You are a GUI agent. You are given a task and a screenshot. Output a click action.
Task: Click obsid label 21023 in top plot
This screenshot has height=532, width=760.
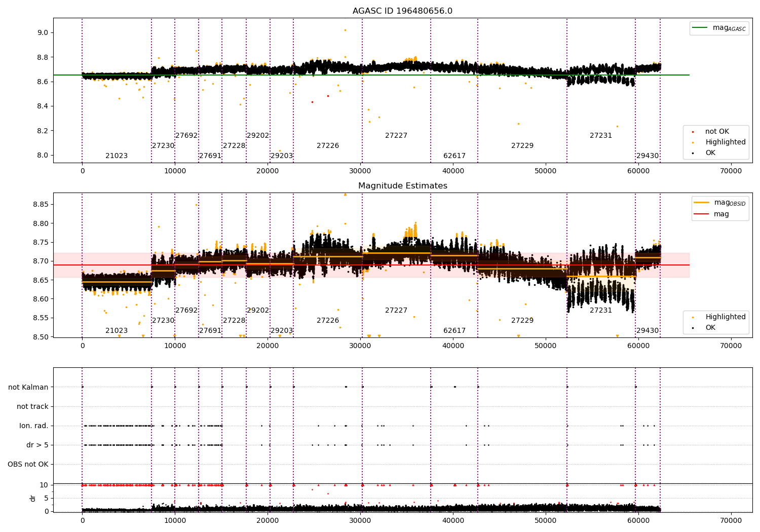(117, 156)
